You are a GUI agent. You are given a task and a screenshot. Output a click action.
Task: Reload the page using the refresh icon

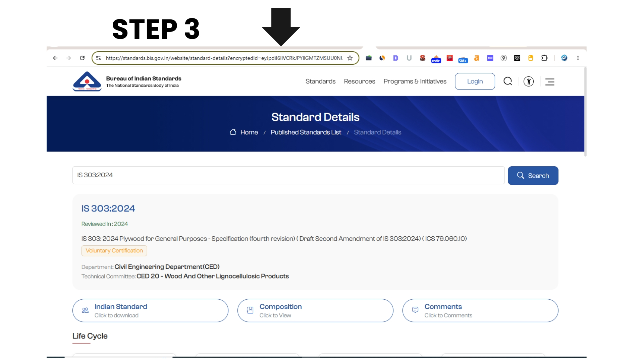[82, 58]
